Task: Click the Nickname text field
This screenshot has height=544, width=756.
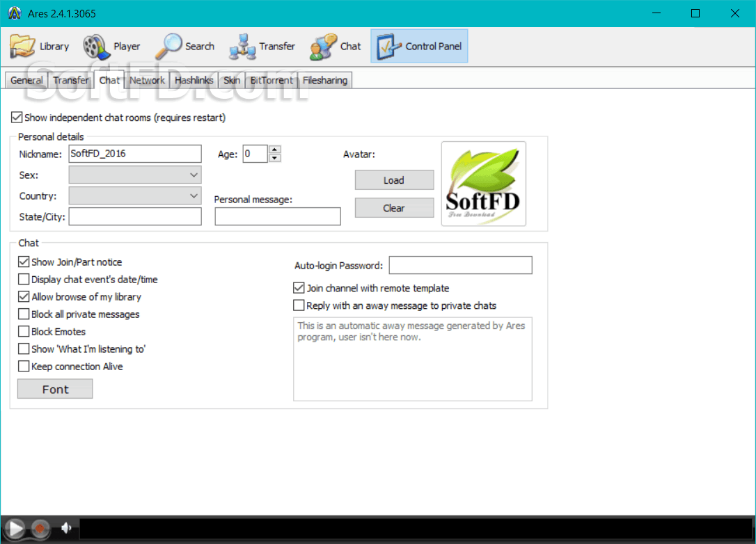Action: click(135, 154)
